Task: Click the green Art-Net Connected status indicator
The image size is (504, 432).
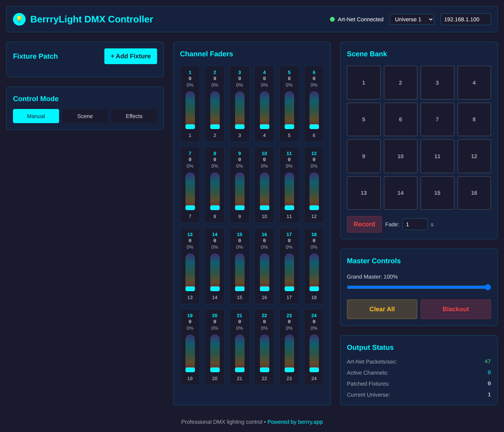Action: (x=332, y=19)
